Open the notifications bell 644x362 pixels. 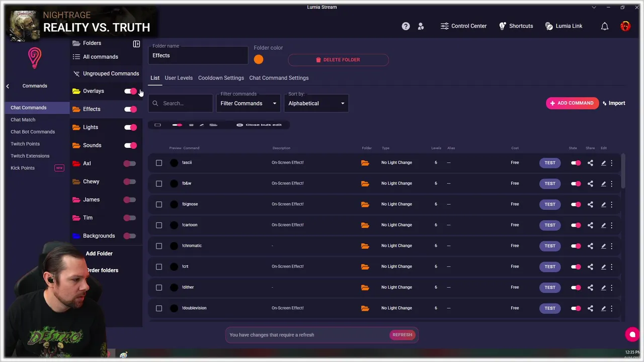[x=605, y=26]
